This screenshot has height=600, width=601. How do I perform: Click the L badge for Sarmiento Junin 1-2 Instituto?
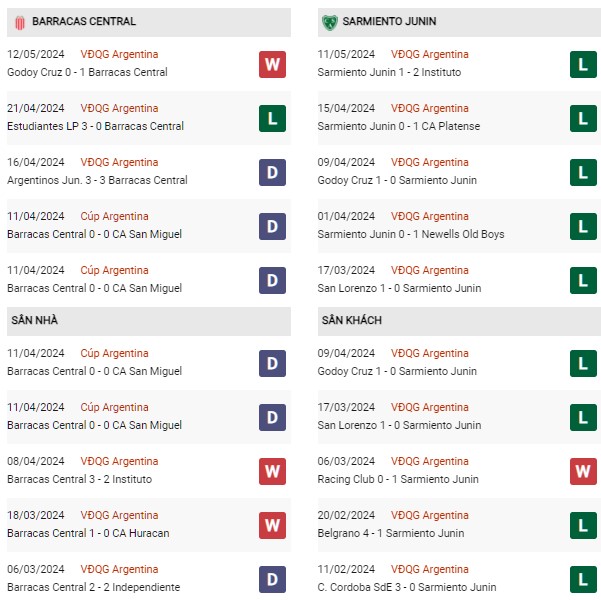(x=583, y=64)
